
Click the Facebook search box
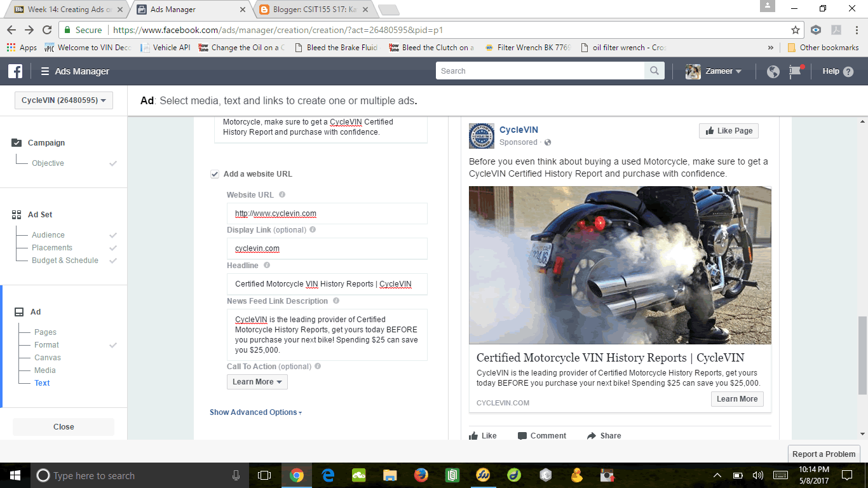[540, 71]
